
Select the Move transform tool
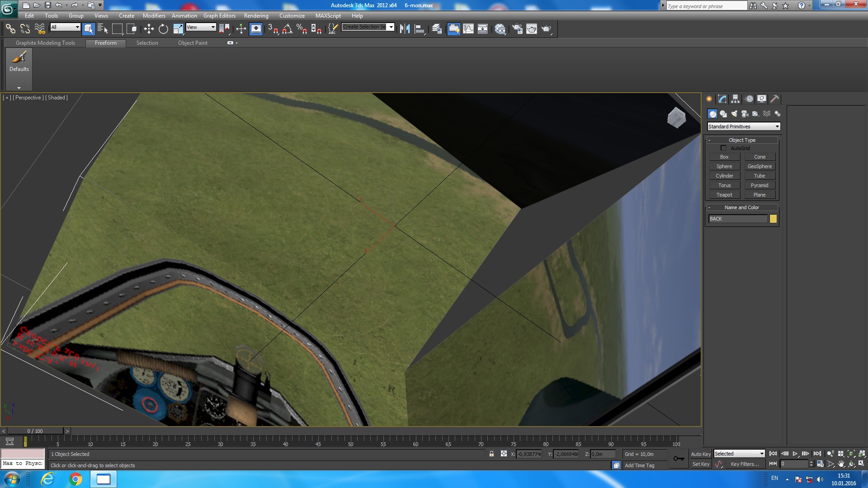click(x=149, y=29)
